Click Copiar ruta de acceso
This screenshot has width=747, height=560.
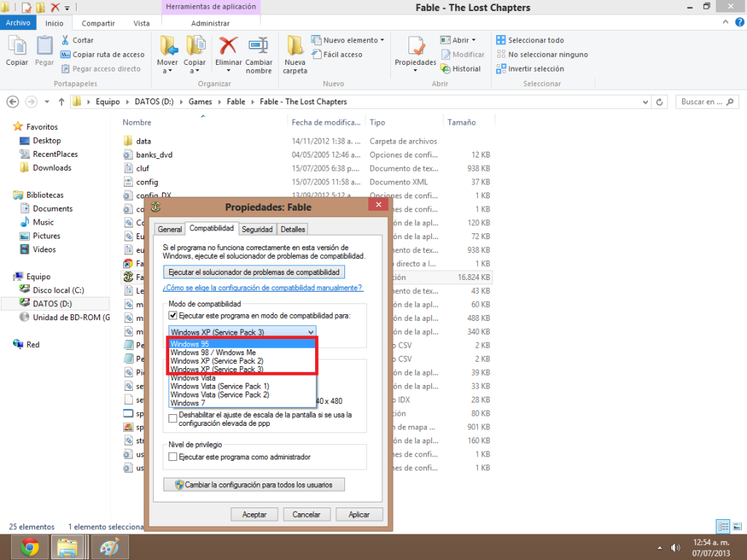(x=103, y=54)
